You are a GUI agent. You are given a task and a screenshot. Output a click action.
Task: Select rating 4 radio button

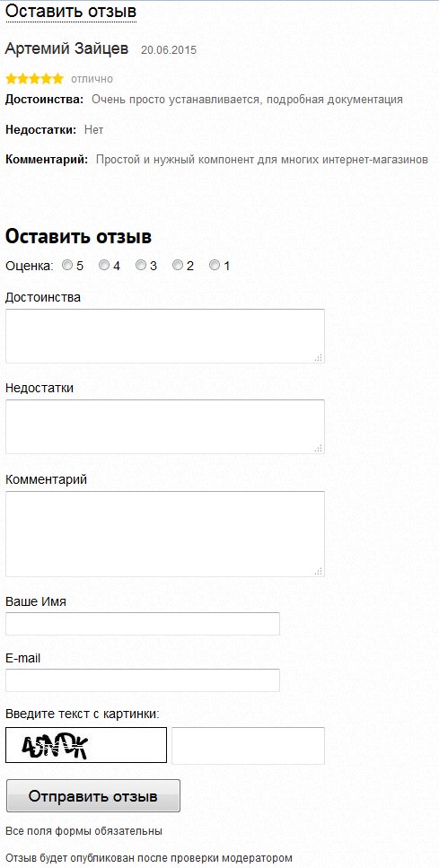click(103, 266)
